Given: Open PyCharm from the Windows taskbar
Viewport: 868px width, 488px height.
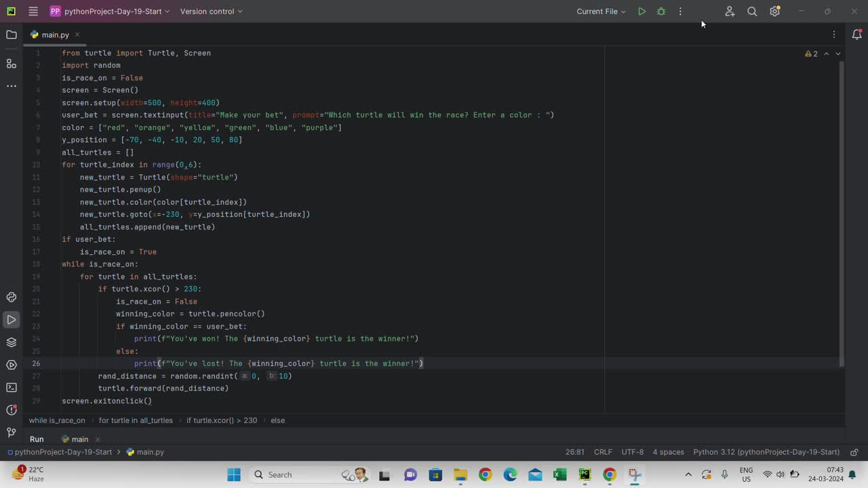Looking at the screenshot, I should coord(585,474).
